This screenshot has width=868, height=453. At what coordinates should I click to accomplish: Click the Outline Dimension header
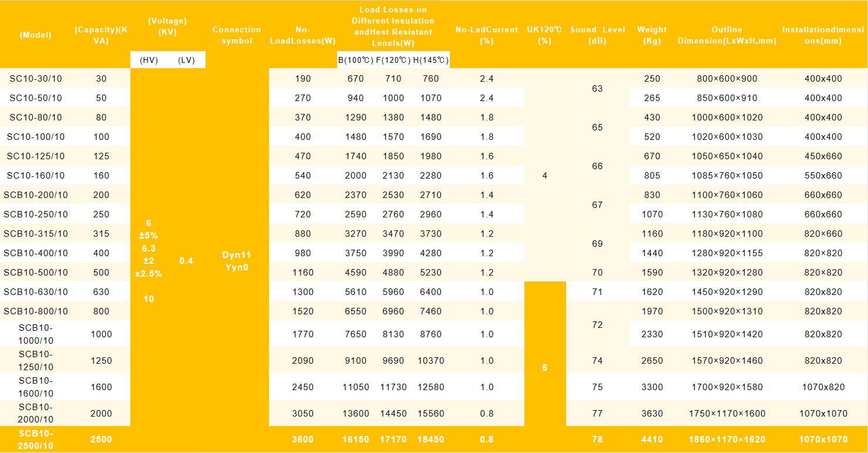(727, 35)
